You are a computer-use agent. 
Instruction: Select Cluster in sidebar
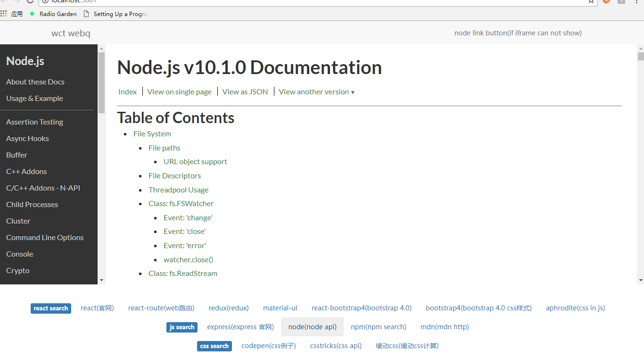18,221
